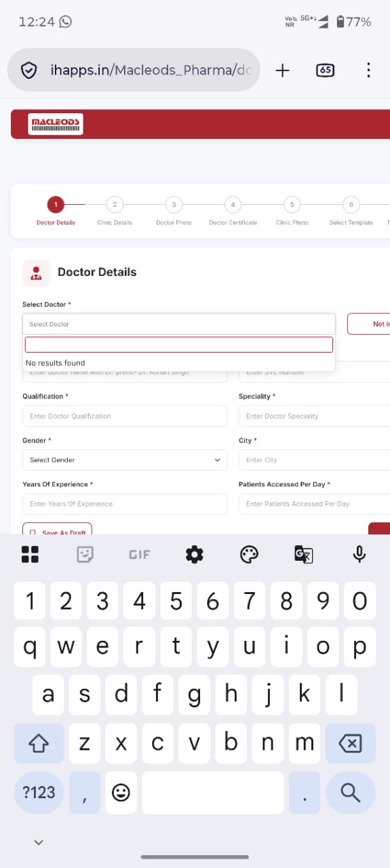Tap the keyboard search magnifier key
The width and height of the screenshot is (390, 868).
tap(350, 792)
